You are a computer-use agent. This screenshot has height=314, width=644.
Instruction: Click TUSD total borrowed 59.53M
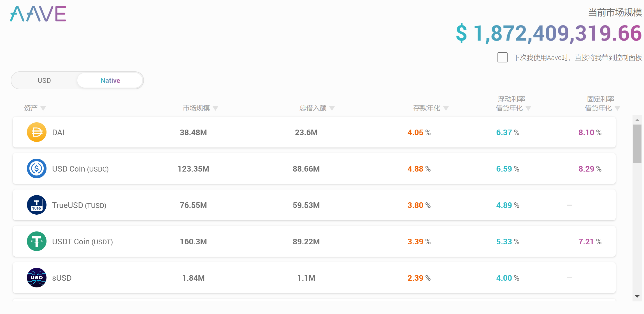(x=306, y=205)
